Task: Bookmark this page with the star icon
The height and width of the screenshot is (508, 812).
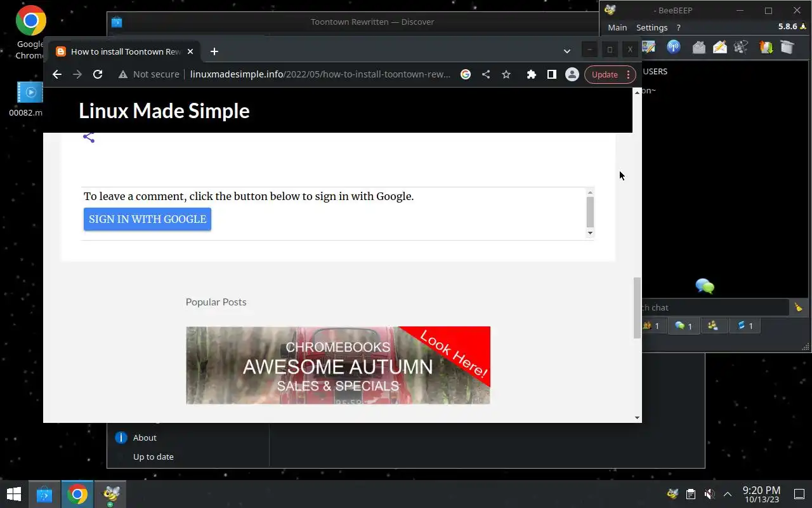Action: coord(506,74)
